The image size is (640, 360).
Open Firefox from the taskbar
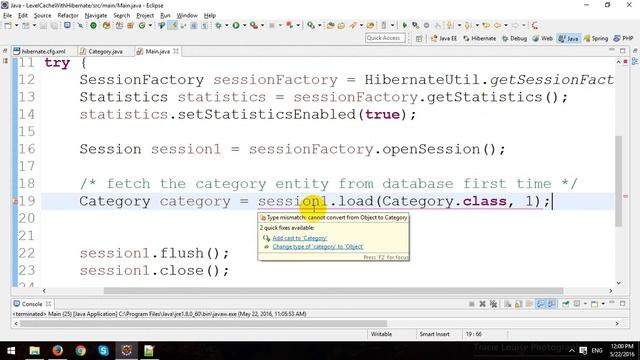click(x=58, y=351)
